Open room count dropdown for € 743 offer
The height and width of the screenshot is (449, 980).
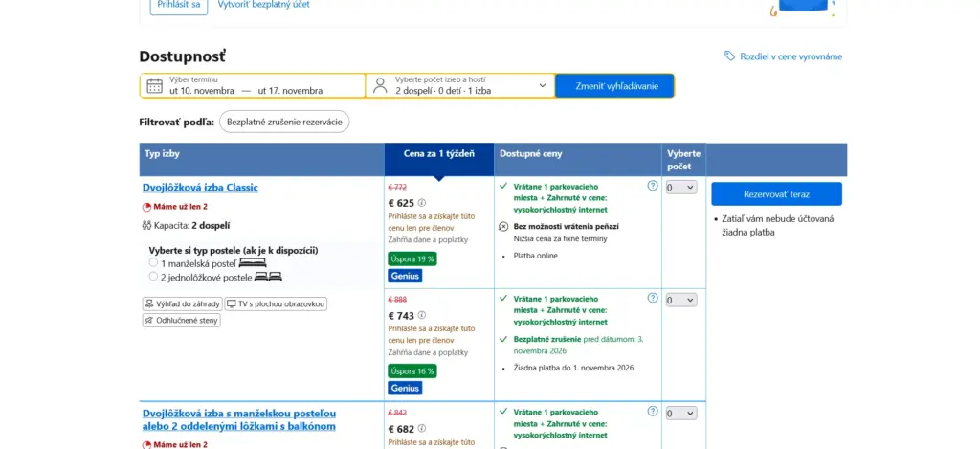tap(681, 301)
